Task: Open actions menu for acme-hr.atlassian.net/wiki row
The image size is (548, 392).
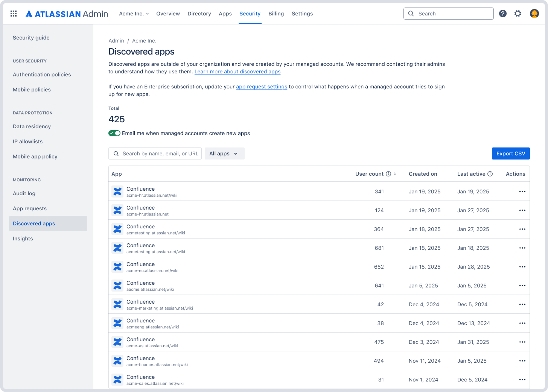Action: pos(522,191)
